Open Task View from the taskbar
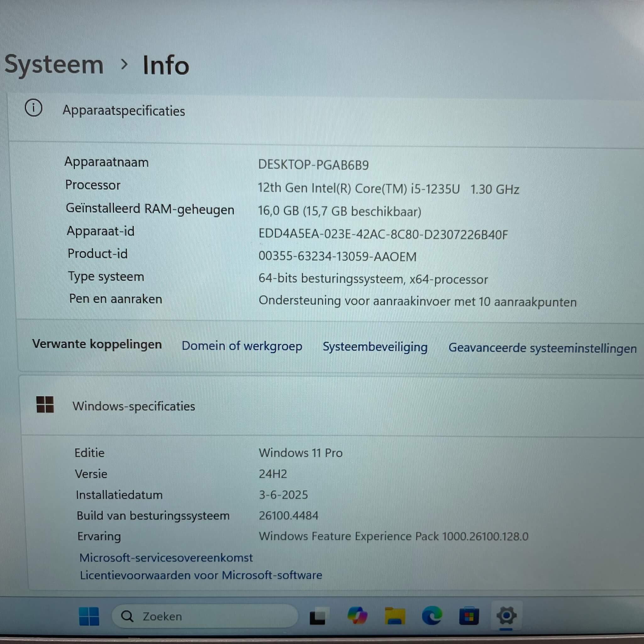This screenshot has width=644, height=644. coord(318,616)
